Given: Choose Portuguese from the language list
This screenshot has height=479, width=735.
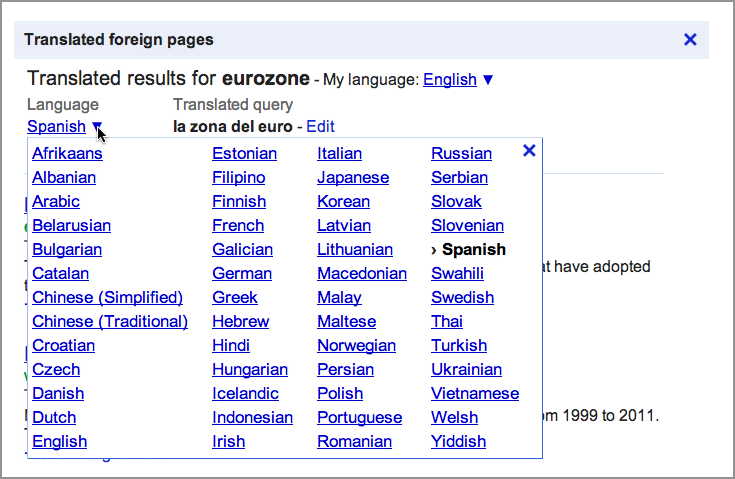Looking at the screenshot, I should click(359, 418).
